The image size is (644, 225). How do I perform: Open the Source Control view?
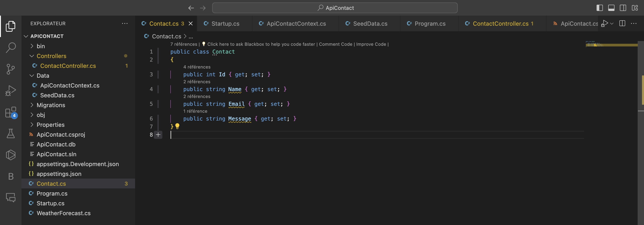click(x=11, y=69)
